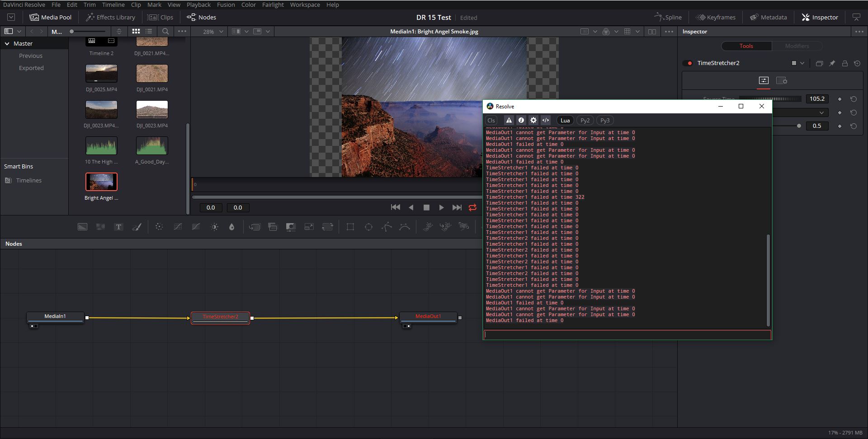The width and height of the screenshot is (868, 439).
Task: Add Brightness Contrast sun icon node
Action: pos(214,227)
